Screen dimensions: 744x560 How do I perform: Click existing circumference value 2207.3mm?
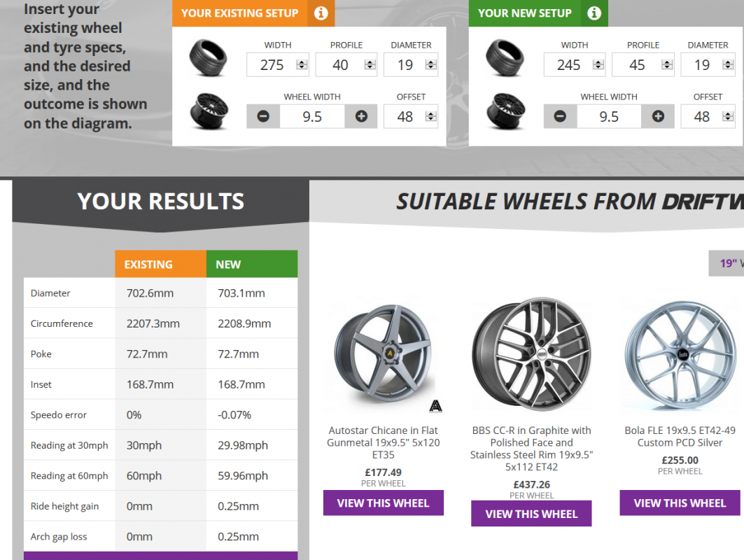153,323
